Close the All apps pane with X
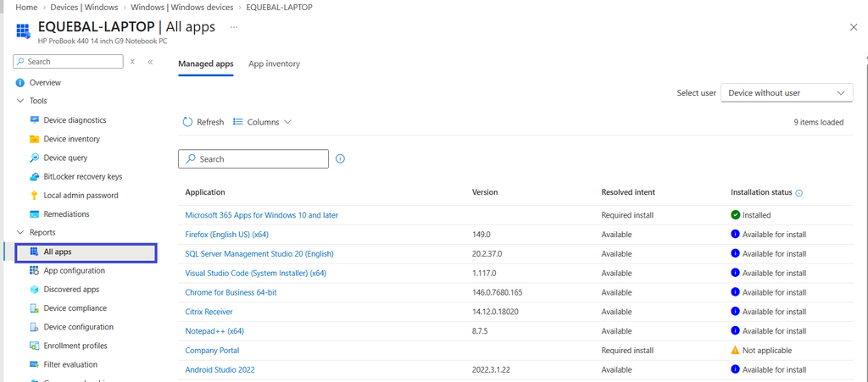Viewport: 868px width, 382px height. tap(854, 27)
